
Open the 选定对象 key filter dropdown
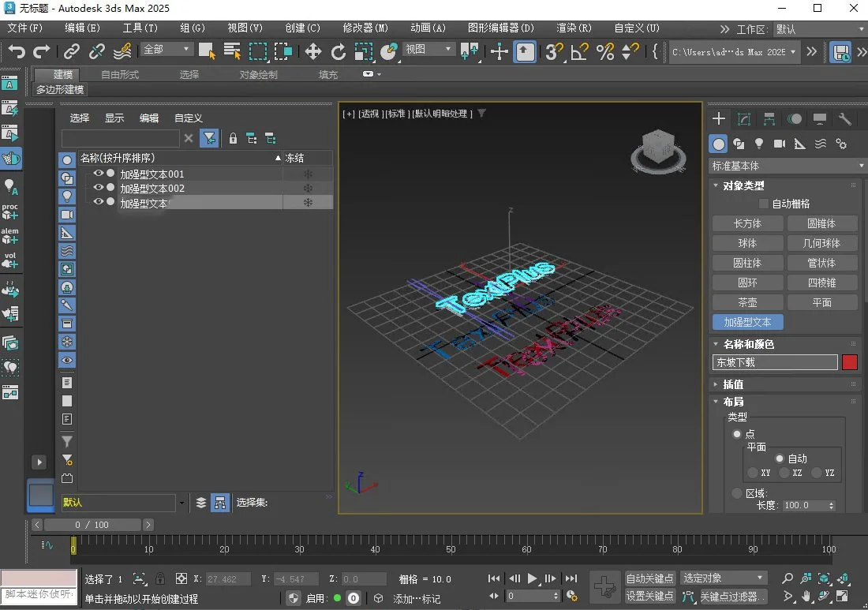coord(724,578)
